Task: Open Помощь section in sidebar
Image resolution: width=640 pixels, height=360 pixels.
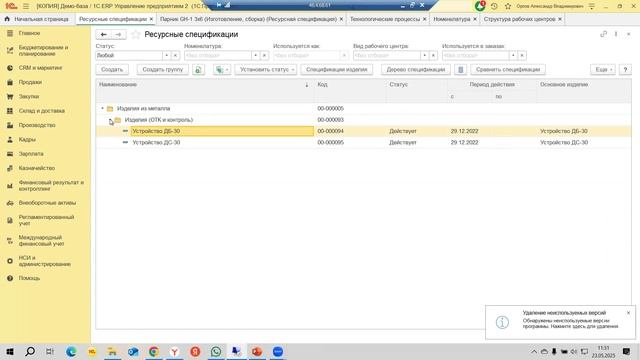Action: [x=29, y=278]
